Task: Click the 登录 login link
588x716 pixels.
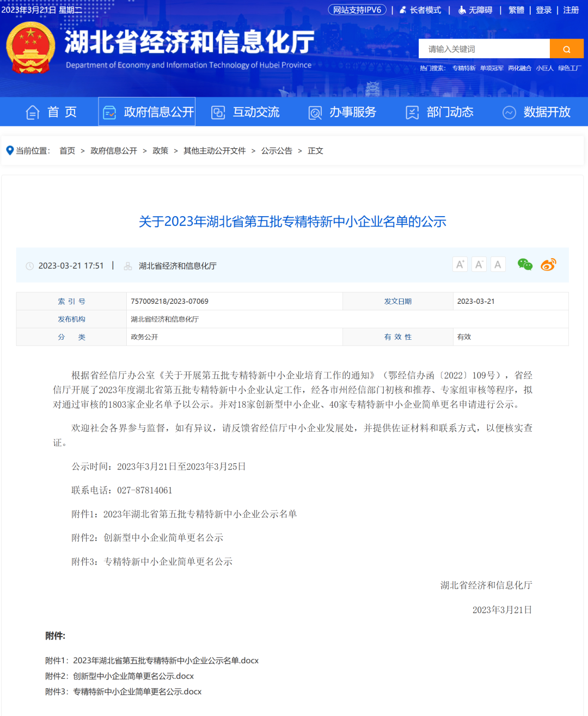Action: click(543, 10)
